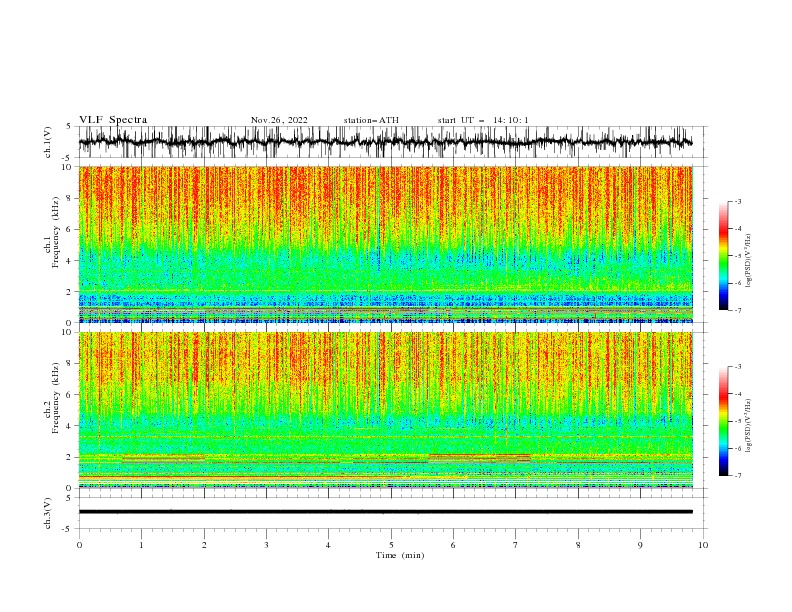Click the "8" frequency tick on ch.1 axis

(70, 198)
